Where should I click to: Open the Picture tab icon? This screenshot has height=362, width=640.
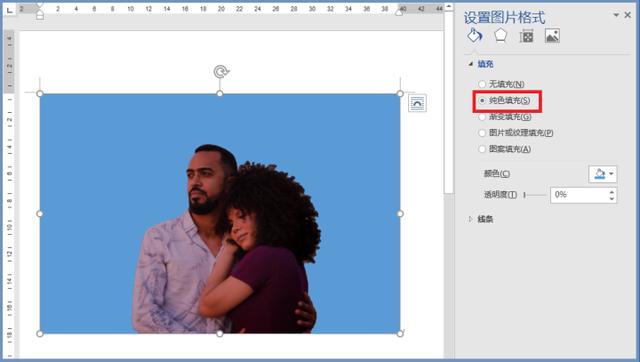552,36
